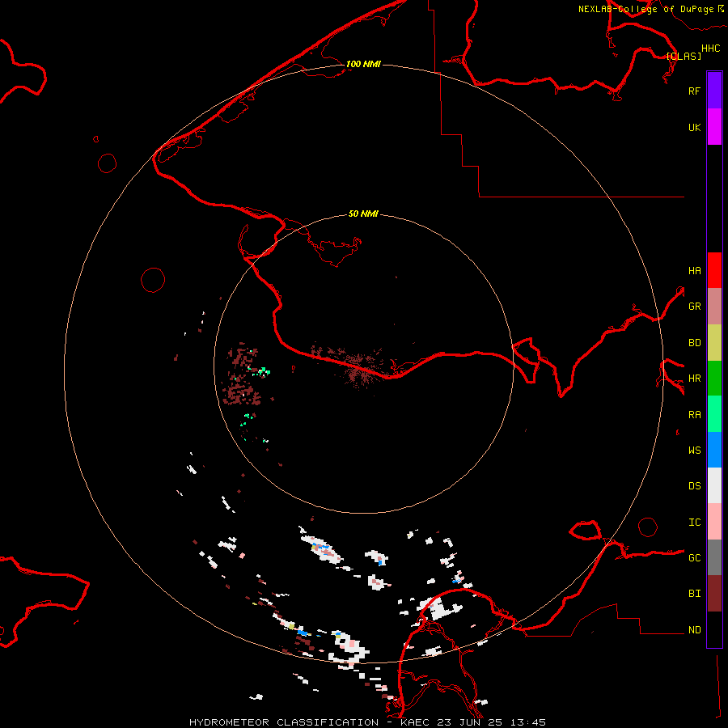This screenshot has width=728, height=728.
Task: Click the GC legend label
Action: click(694, 558)
